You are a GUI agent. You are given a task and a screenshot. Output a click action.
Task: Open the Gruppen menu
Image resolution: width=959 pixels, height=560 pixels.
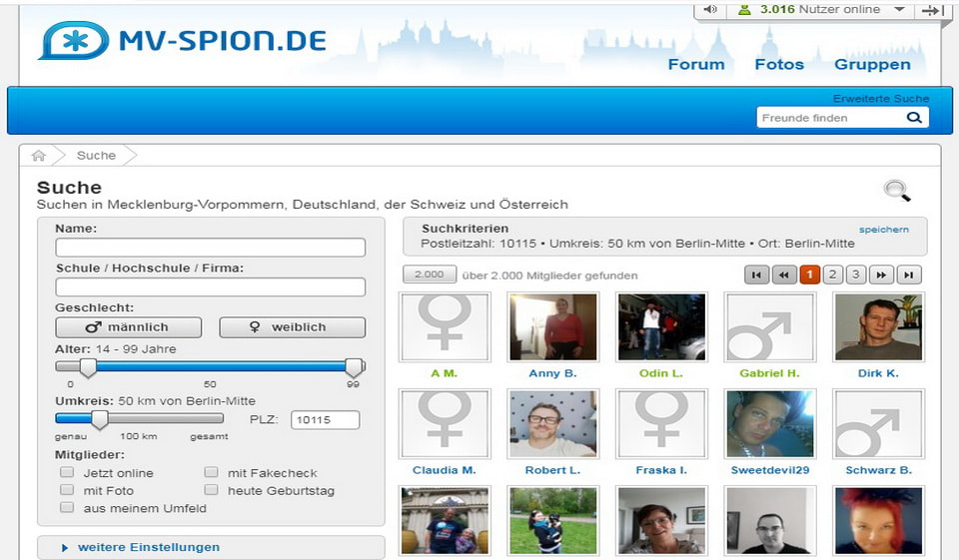pyautogui.click(x=872, y=64)
